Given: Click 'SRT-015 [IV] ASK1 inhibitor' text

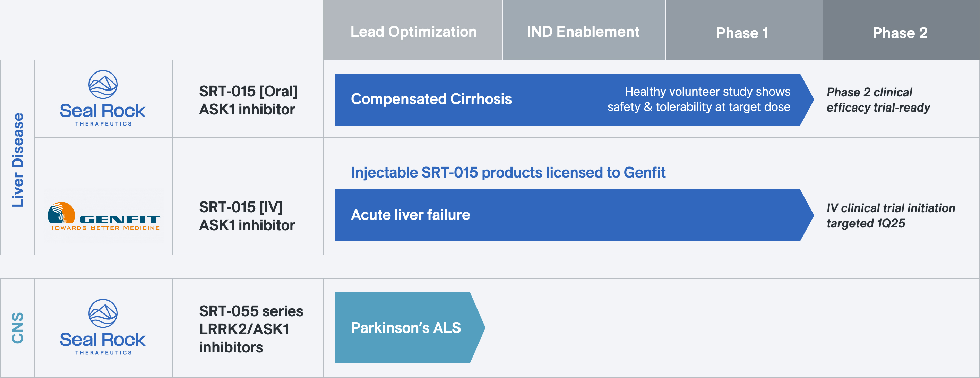Looking at the screenshot, I should [x=247, y=216].
